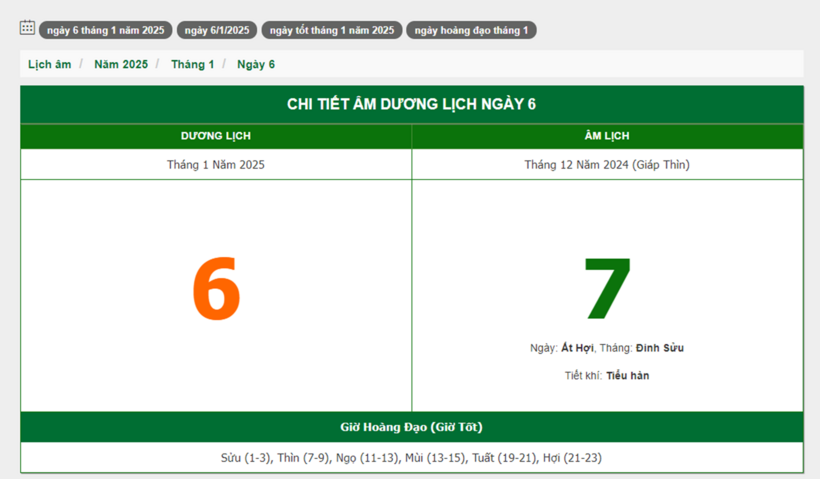This screenshot has width=820, height=479.
Task: Select the "ngày 6/1/2025" tag
Action: click(217, 30)
